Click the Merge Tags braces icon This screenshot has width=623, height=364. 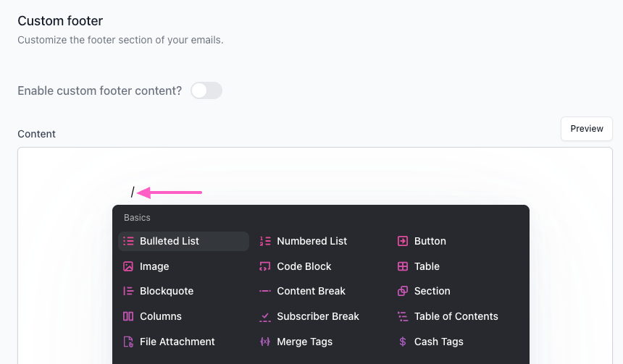tap(265, 342)
